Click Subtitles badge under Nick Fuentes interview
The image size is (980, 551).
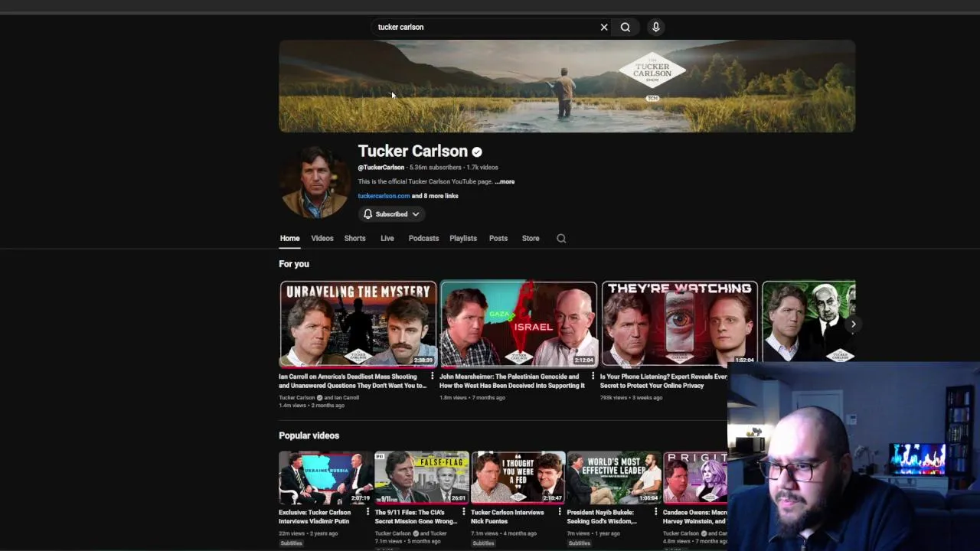[483, 543]
